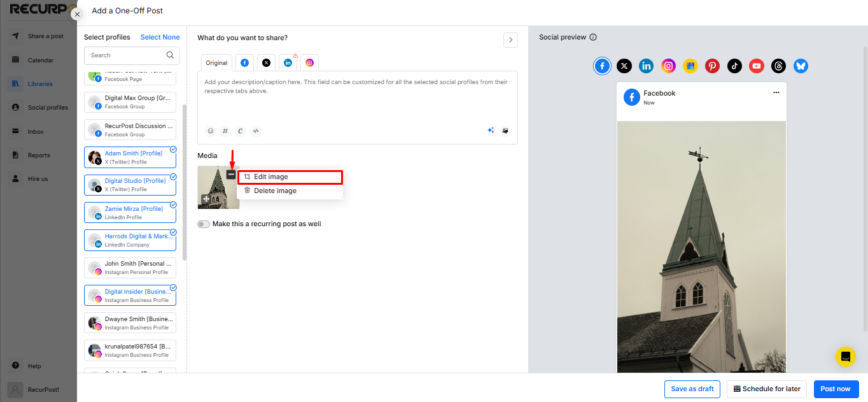Open the yellow chat support widget

click(846, 357)
